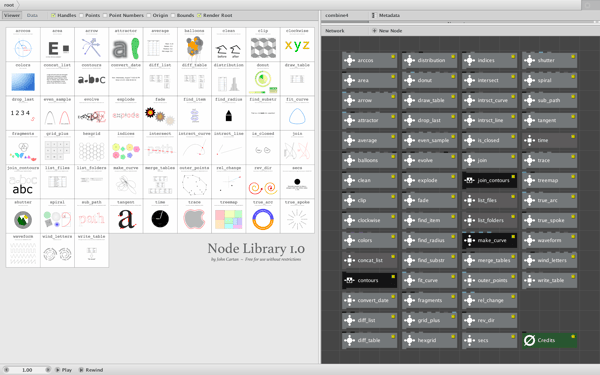600x375 pixels.
Task: Click the grid_plus node
Action: [x=429, y=320]
